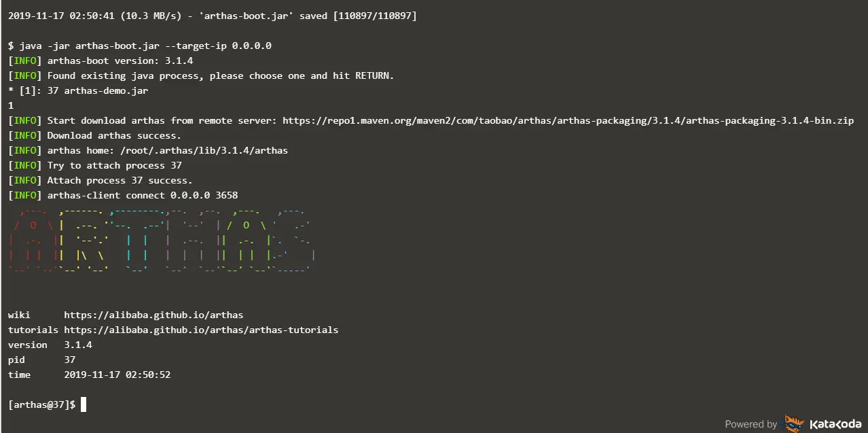Image resolution: width=868 pixels, height=433 pixels.
Task: Click the 'arthas-boot.jar saved' top line
Action: click(x=212, y=16)
